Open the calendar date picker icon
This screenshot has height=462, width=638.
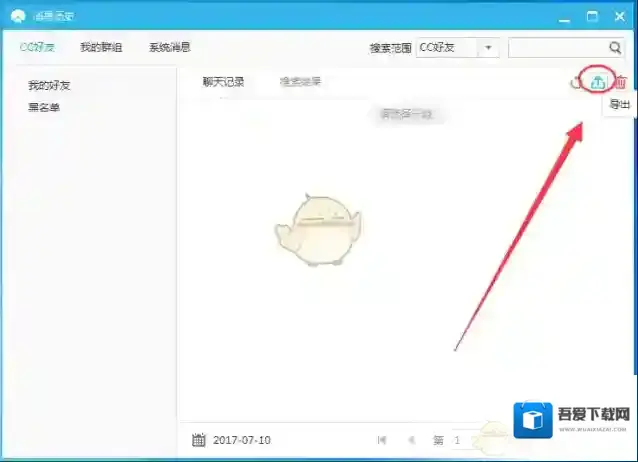[x=199, y=440]
